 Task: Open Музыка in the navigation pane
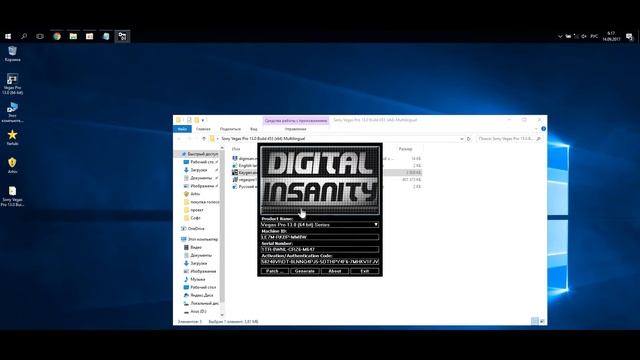point(194,279)
